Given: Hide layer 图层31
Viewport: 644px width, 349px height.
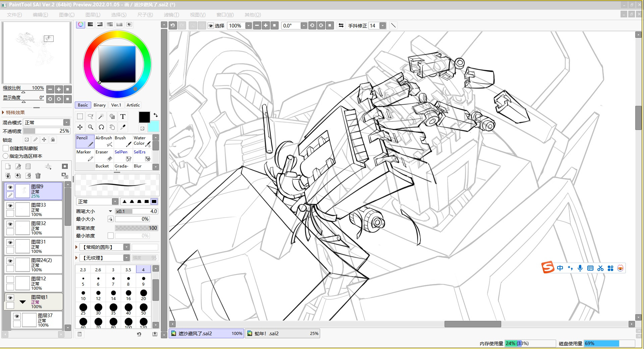Looking at the screenshot, I should (10, 242).
